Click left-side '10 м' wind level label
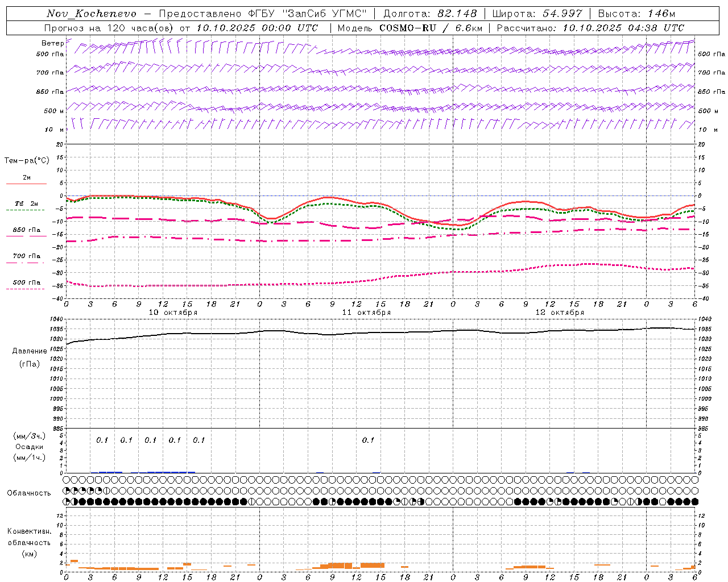The image size is (728, 582). point(55,130)
